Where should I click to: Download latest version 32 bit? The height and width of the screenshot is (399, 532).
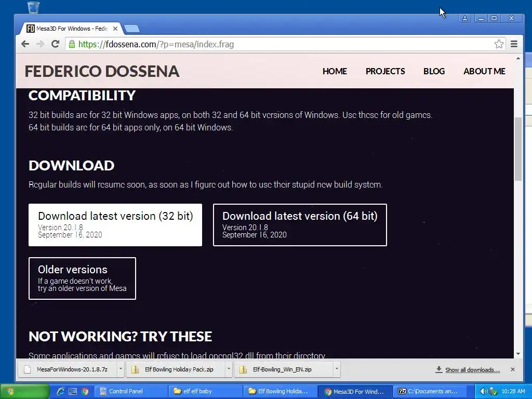[115, 225]
